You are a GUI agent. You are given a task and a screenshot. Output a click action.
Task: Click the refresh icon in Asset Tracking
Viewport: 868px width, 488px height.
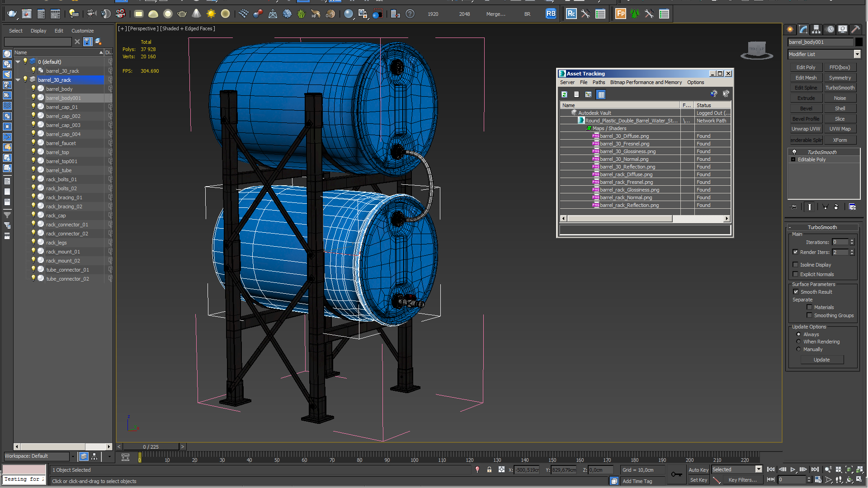[564, 94]
